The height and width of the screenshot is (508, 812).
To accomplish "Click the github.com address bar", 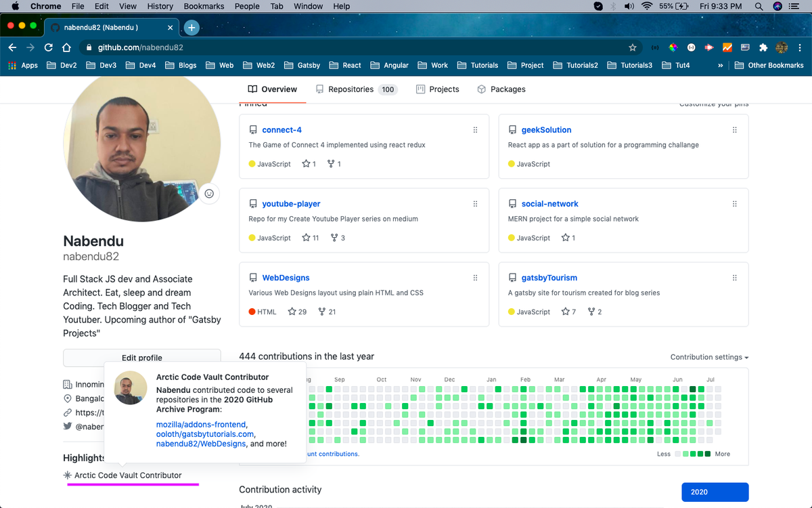I will [352, 47].
